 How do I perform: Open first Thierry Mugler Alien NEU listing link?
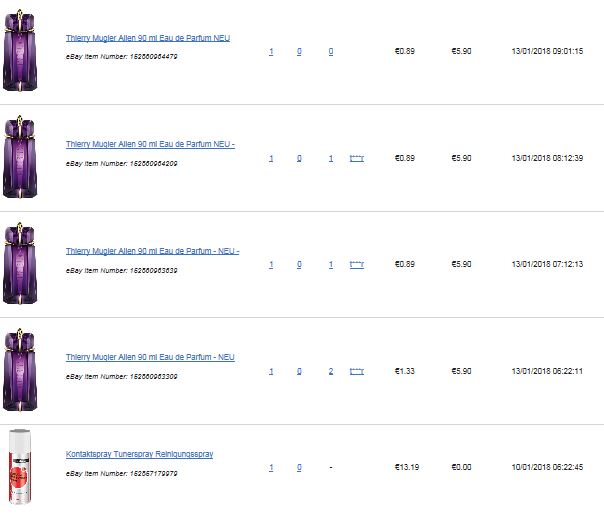coord(148,38)
